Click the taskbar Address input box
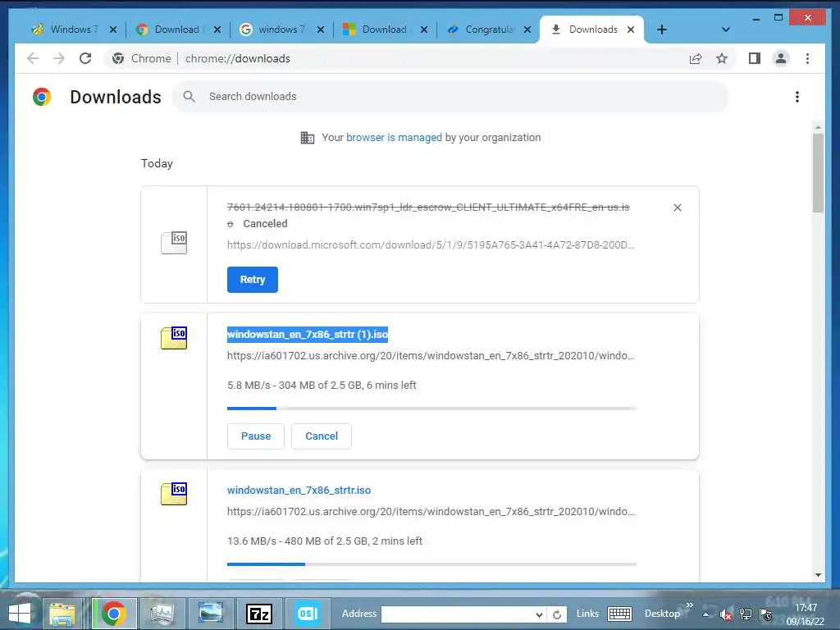 coord(458,614)
